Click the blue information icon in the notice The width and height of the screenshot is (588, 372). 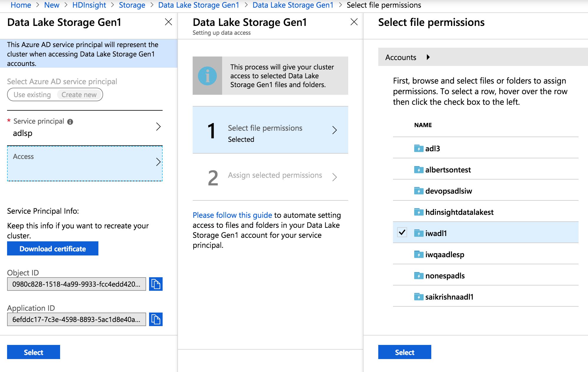[207, 76]
